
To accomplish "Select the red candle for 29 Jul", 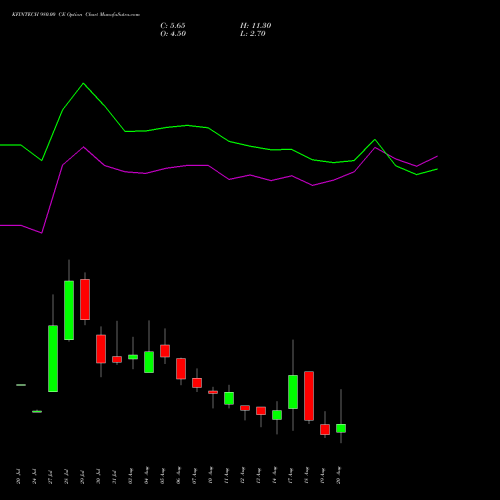I will 85,299.
